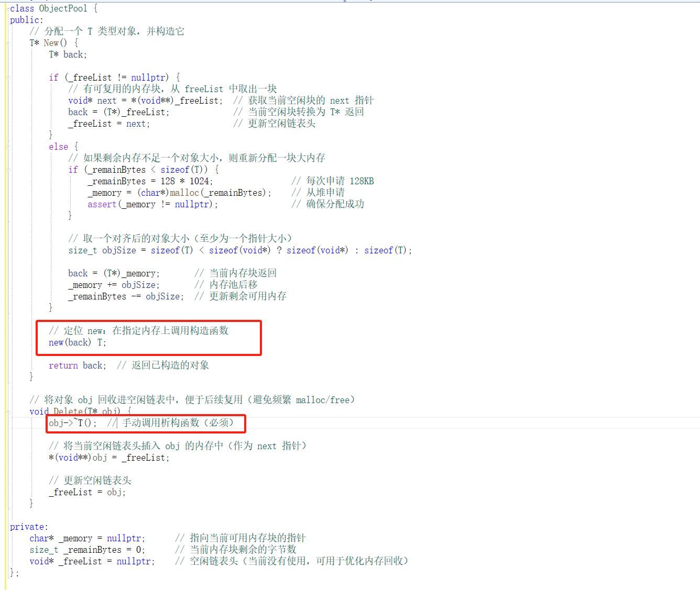
Task: Click the 'obj->~T();' destructor call
Action: click(73, 423)
